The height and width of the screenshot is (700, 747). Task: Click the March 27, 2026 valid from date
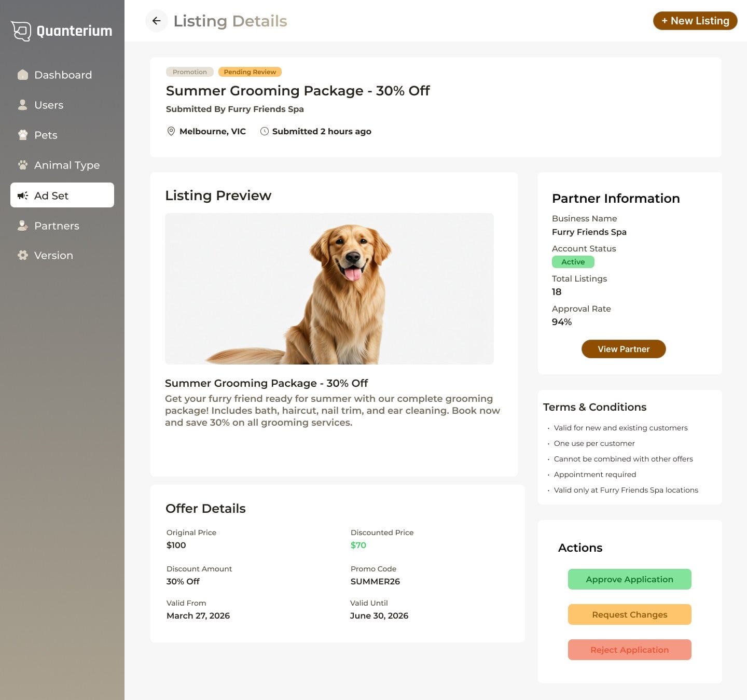pyautogui.click(x=198, y=615)
